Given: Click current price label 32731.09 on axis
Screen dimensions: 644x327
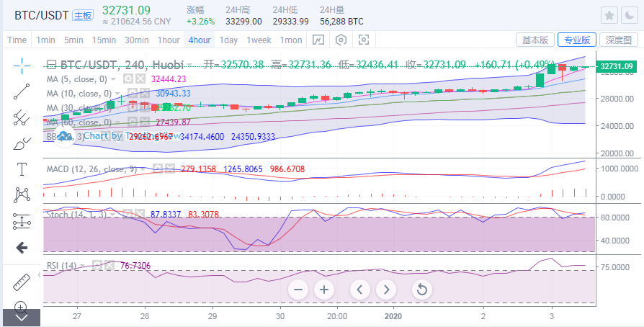Looking at the screenshot, I should [617, 66].
